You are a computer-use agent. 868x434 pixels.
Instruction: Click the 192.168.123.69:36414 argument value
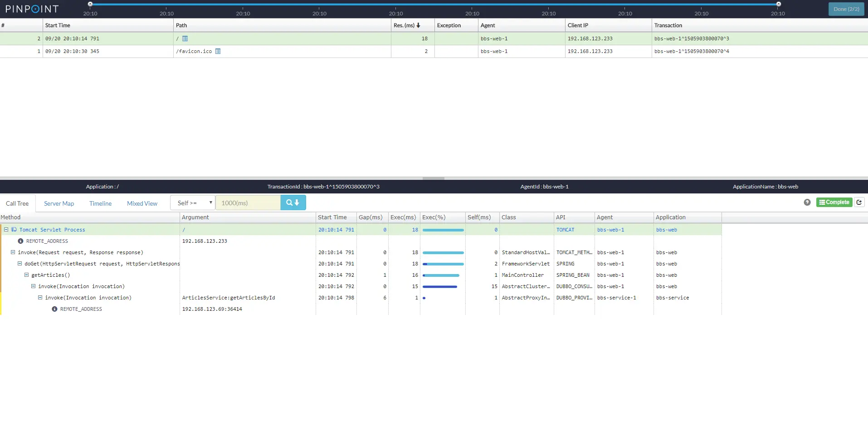pos(212,309)
